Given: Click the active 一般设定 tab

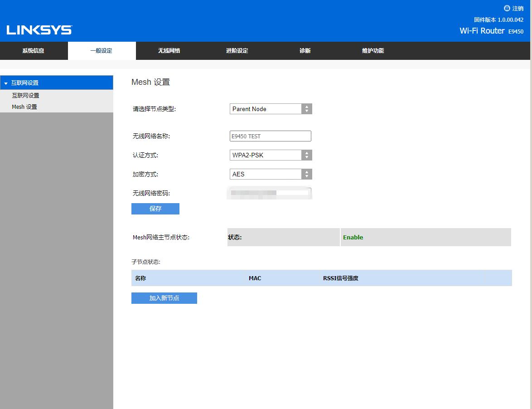Looking at the screenshot, I should [x=101, y=51].
